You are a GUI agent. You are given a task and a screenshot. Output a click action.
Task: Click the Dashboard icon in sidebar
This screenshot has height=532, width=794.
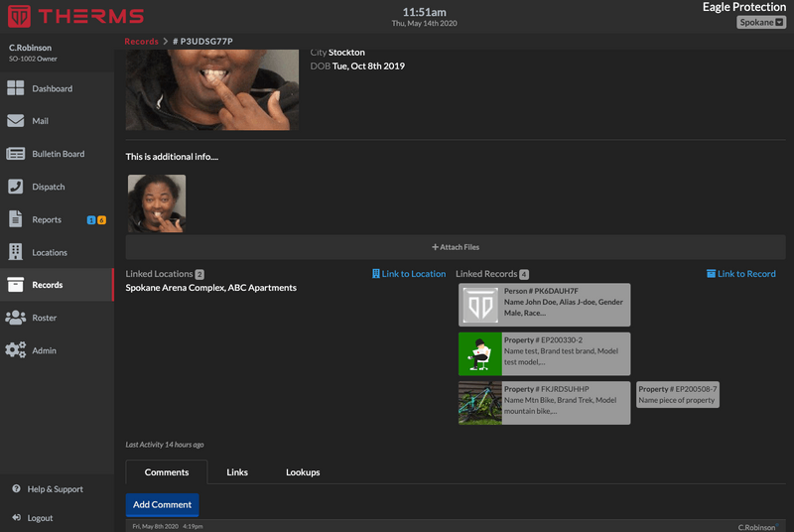point(16,88)
